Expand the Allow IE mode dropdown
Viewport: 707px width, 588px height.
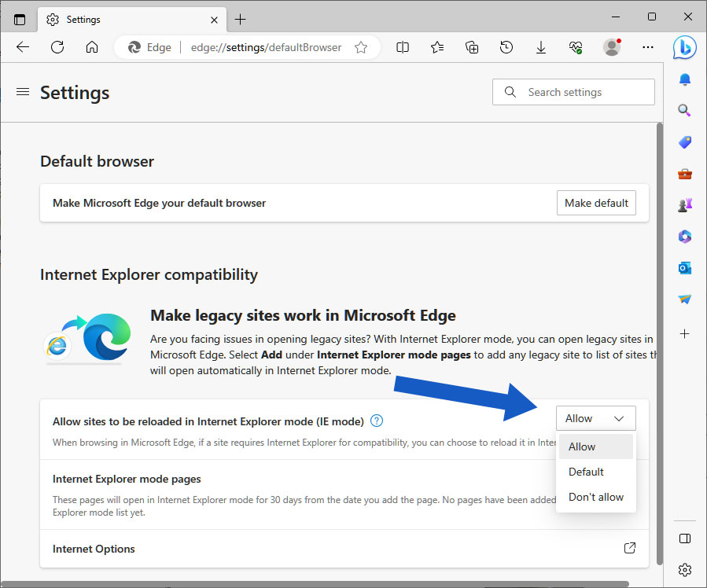(595, 418)
